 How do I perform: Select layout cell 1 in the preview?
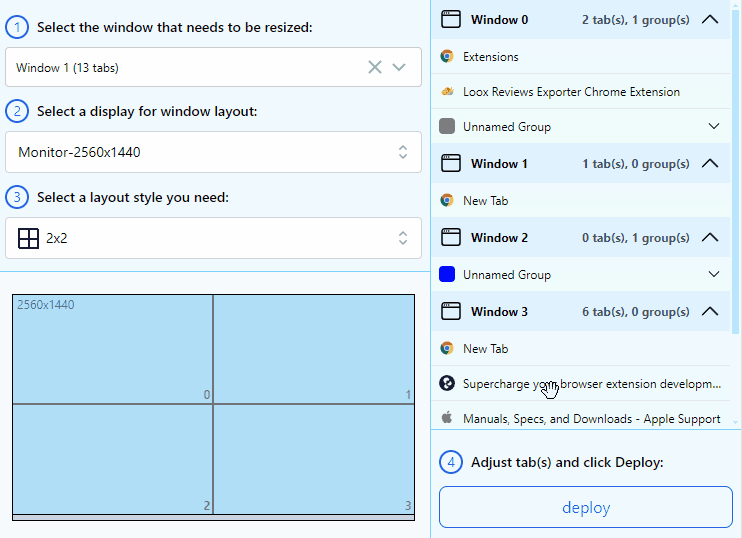click(x=314, y=349)
